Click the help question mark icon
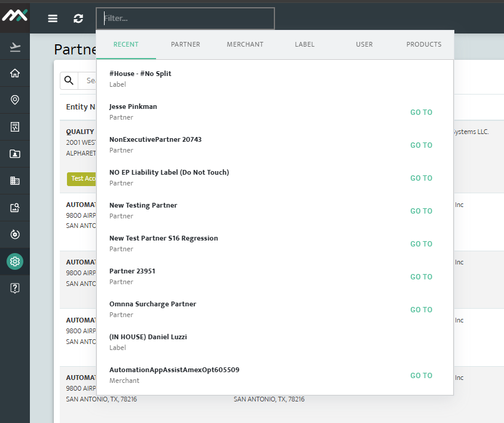The height and width of the screenshot is (423, 504). [15, 288]
